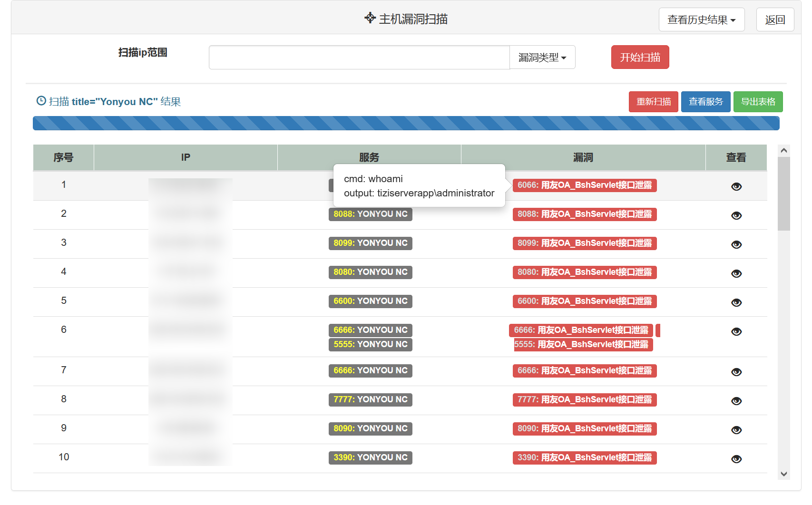Select the 3390: YONYOU NC service tag

tap(371, 457)
